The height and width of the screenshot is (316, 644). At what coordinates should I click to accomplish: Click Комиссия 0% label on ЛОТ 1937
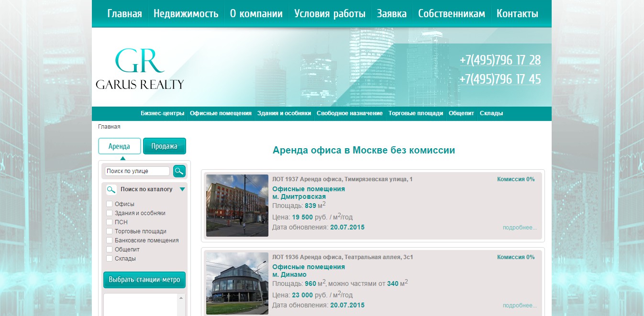pos(516,179)
